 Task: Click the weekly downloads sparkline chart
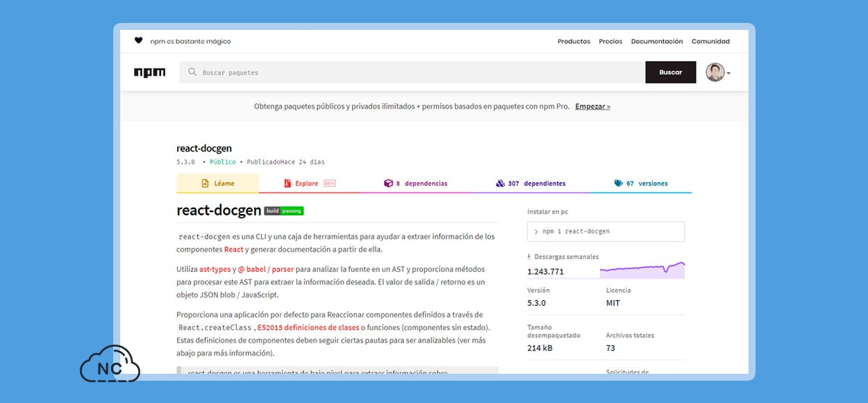pos(642,270)
